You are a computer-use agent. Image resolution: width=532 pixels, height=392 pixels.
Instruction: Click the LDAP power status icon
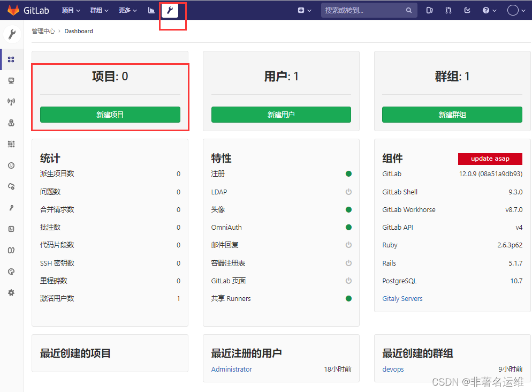pyautogui.click(x=348, y=192)
